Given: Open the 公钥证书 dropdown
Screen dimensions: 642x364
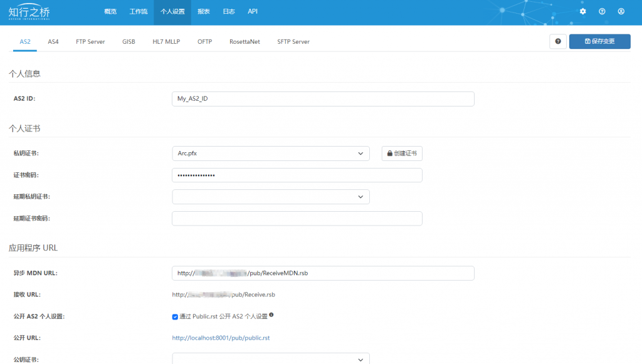Looking at the screenshot, I should (x=271, y=359).
